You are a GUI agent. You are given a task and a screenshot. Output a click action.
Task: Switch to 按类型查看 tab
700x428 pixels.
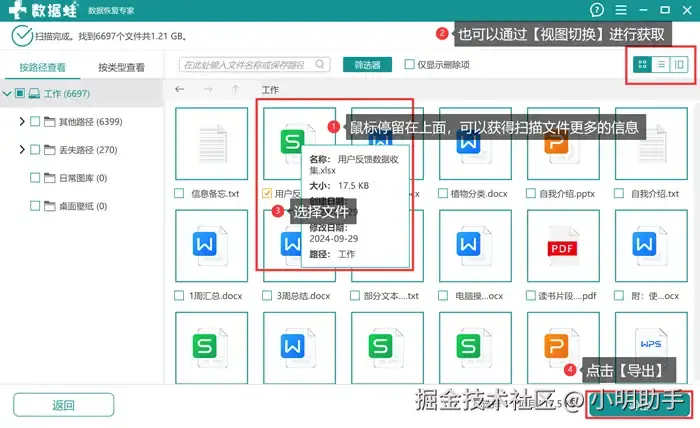[x=121, y=67]
